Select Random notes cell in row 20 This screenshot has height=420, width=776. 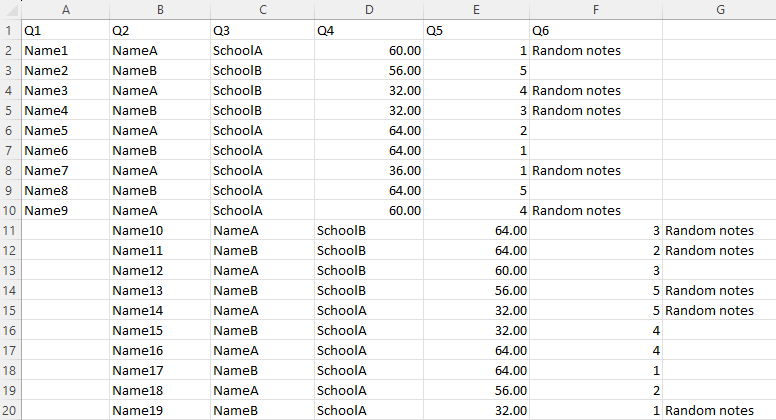point(719,410)
